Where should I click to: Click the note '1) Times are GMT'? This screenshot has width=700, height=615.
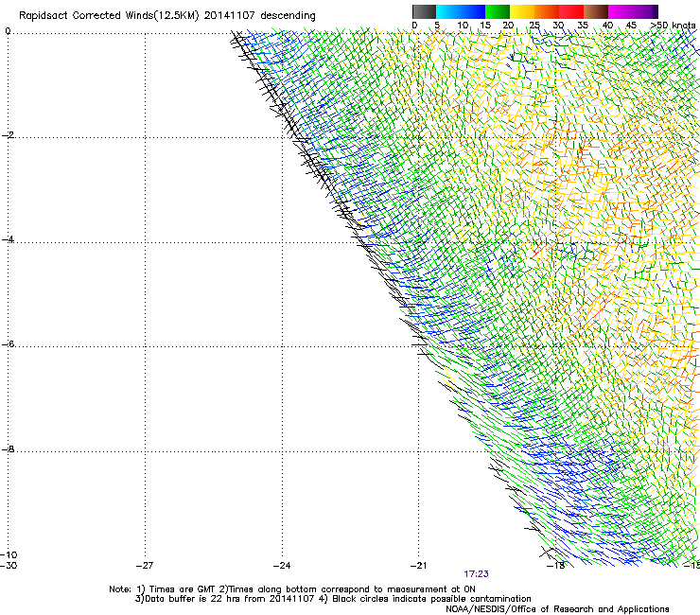[x=176, y=589]
